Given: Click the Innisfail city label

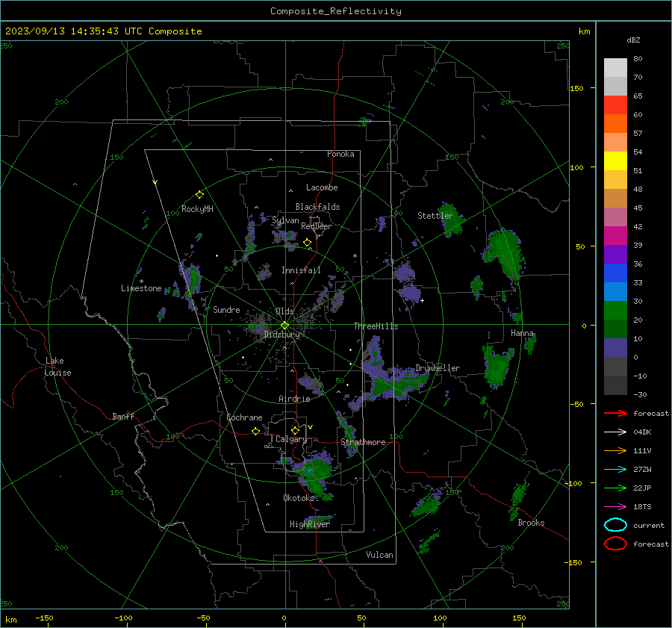Looking at the screenshot, I should point(302,270).
